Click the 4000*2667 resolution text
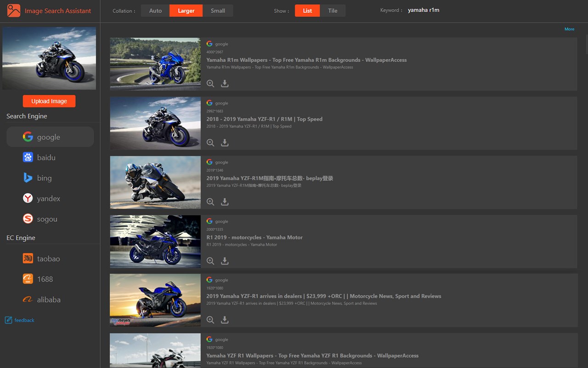588x368 pixels. (x=215, y=52)
